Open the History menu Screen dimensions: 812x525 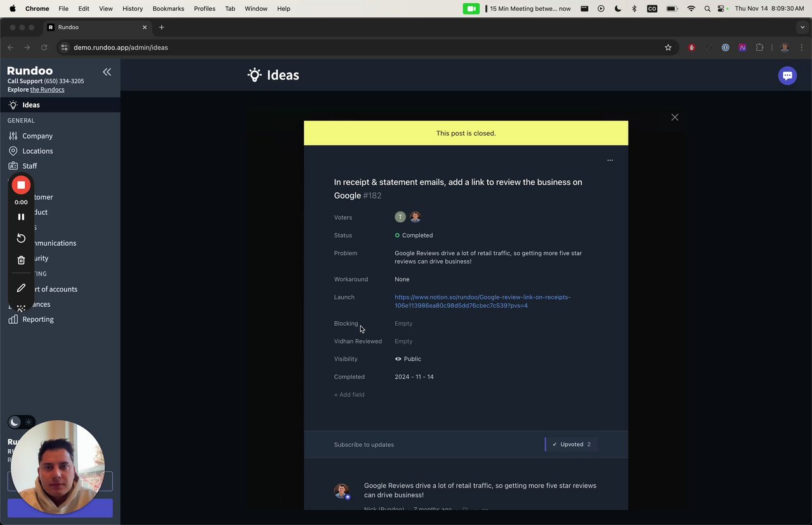133,9
